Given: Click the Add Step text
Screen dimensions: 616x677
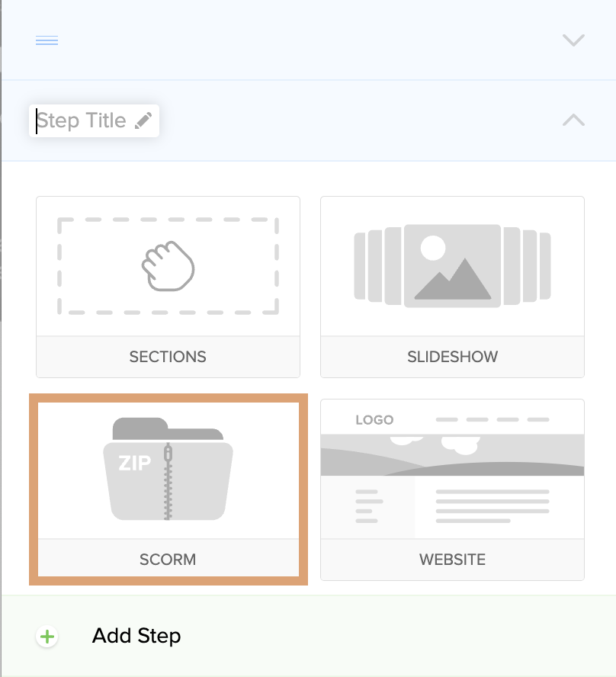Looking at the screenshot, I should (136, 636).
